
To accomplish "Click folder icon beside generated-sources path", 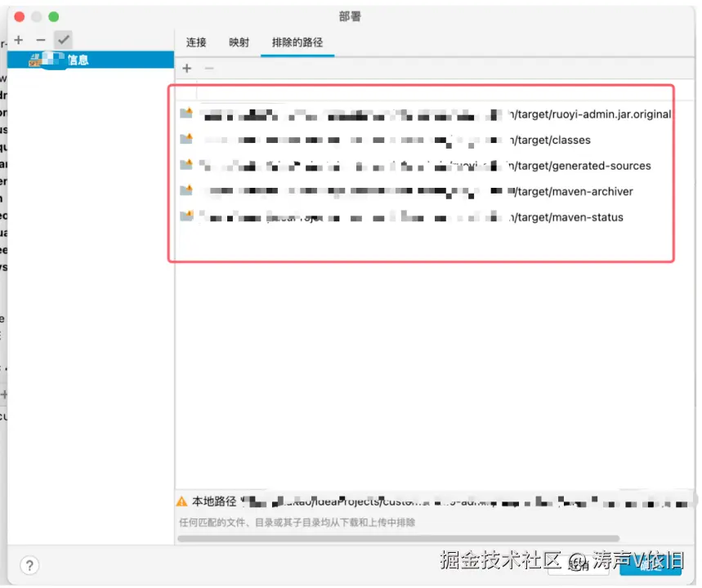I will click(186, 166).
